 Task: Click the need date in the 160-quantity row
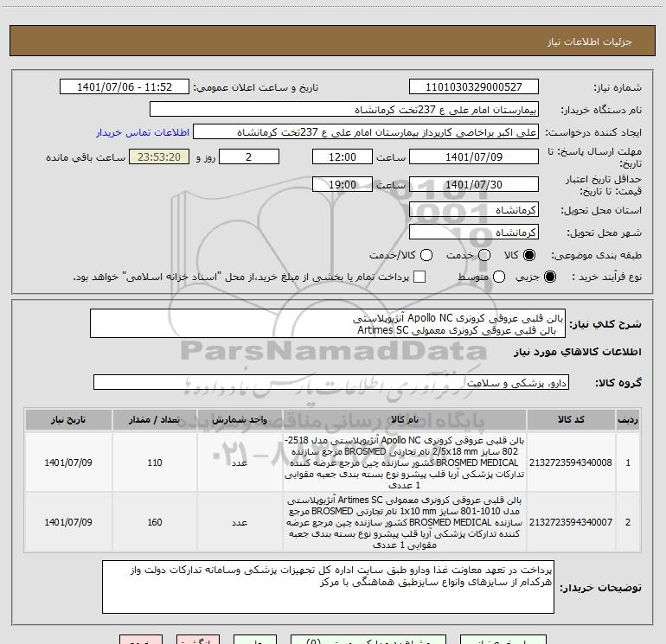68,522
